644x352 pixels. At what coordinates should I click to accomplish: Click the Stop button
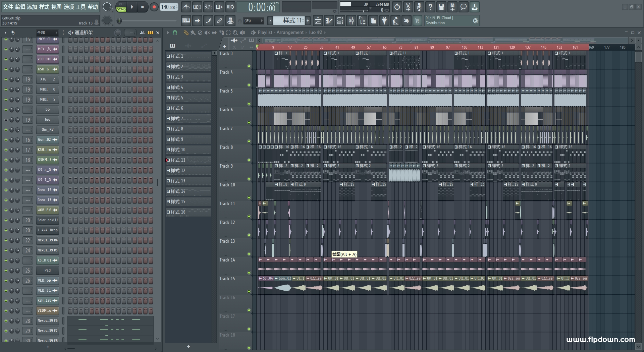click(143, 7)
